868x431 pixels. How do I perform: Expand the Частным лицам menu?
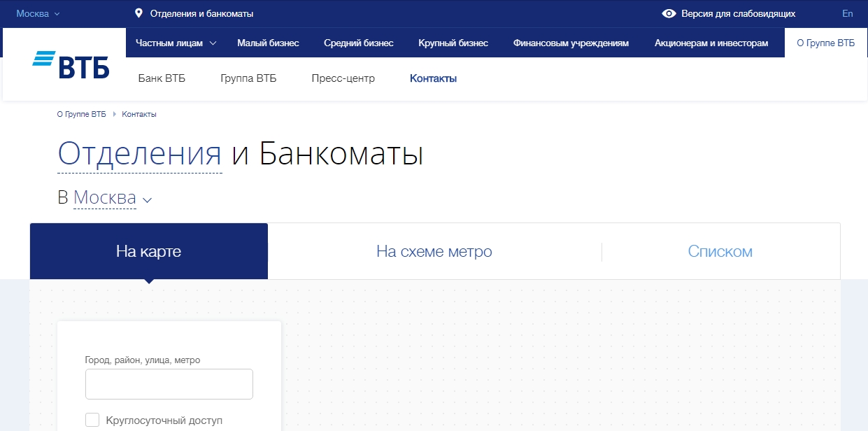pos(176,43)
